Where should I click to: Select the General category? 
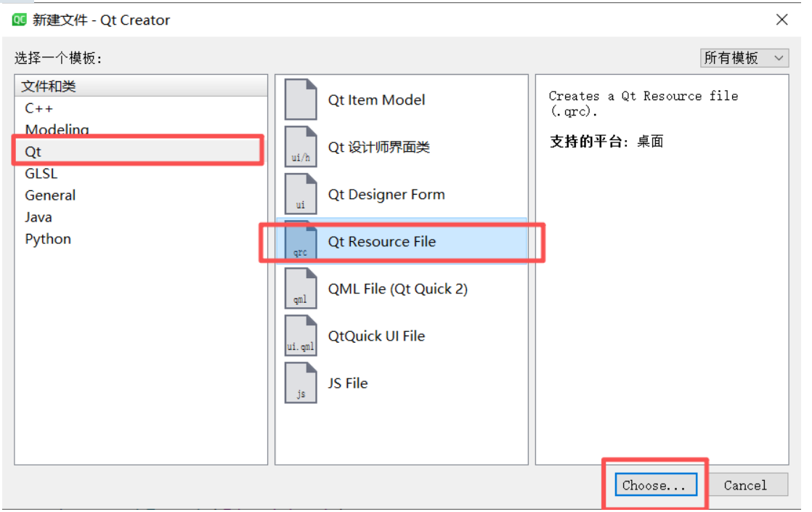[x=141, y=195]
